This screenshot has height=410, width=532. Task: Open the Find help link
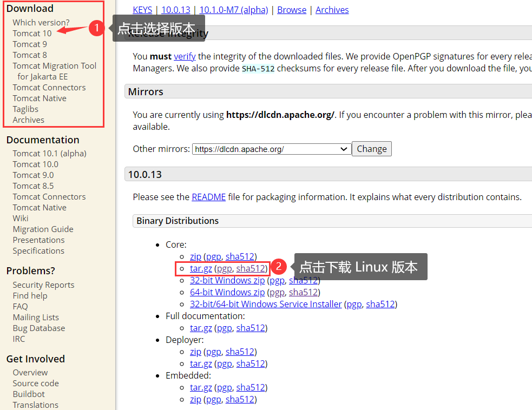pos(30,296)
